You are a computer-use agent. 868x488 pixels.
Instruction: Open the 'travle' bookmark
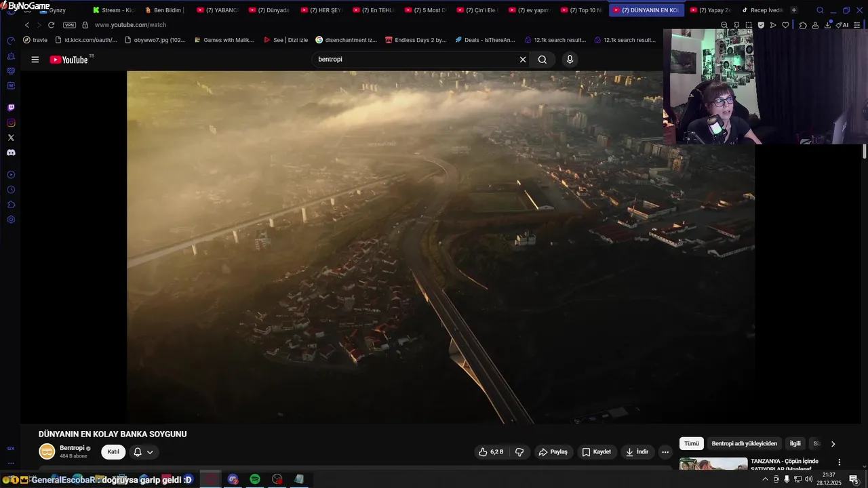[35, 40]
